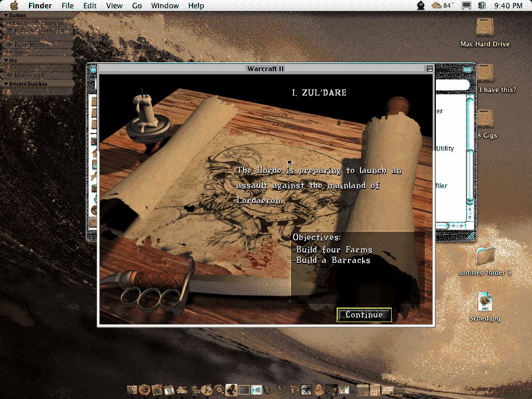Image resolution: width=532 pixels, height=399 pixels.
Task: Click the 9:40 PM clock
Action: click(x=508, y=6)
